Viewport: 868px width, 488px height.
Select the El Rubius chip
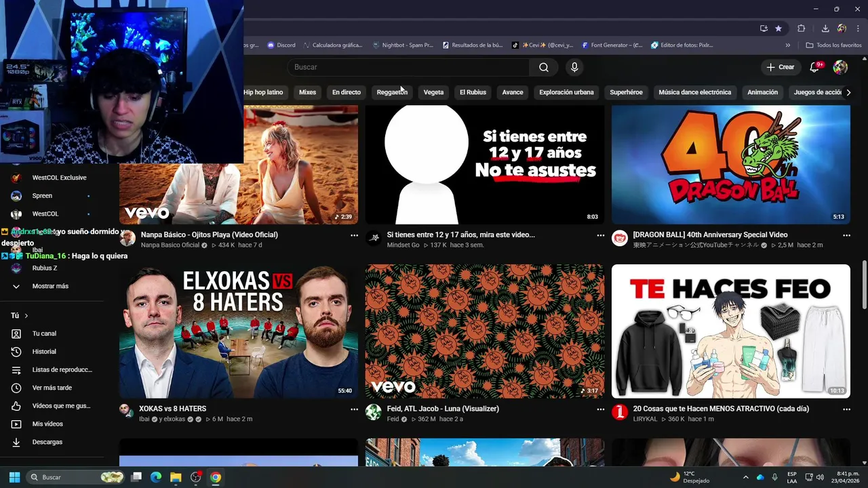click(473, 92)
